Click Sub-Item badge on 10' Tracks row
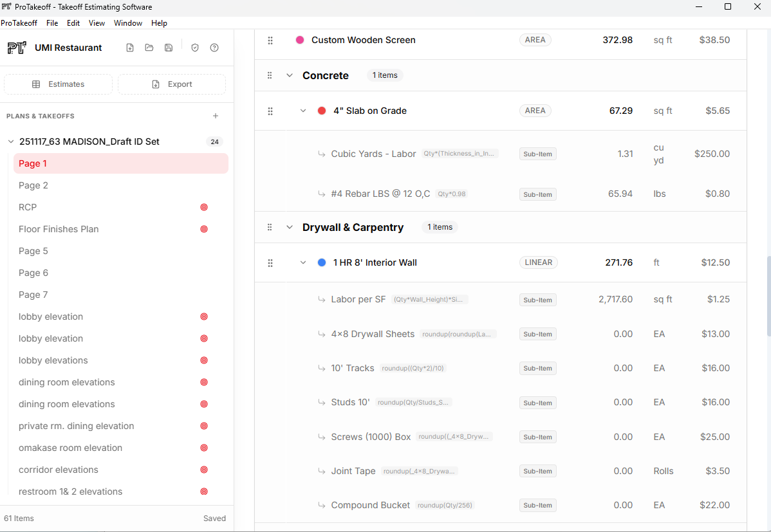Image resolution: width=771 pixels, height=532 pixels. 538,368
